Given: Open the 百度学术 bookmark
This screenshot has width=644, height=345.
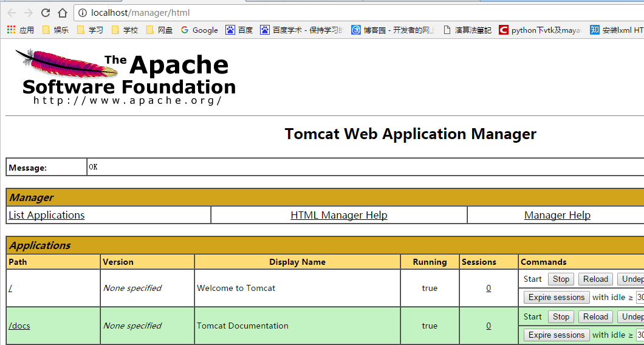Looking at the screenshot, I should (301, 30).
